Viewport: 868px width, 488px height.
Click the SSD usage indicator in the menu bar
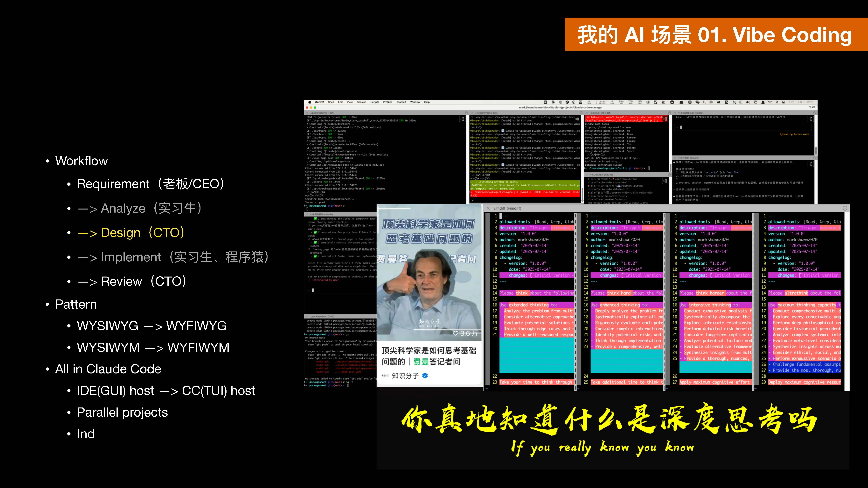click(621, 102)
